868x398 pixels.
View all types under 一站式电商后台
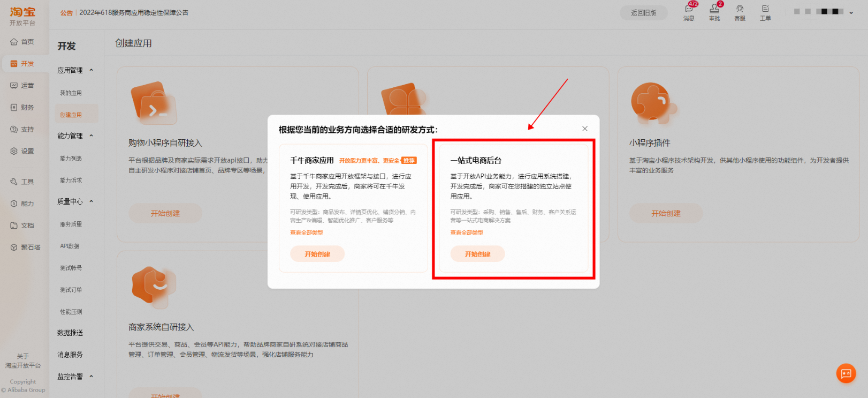(x=467, y=232)
